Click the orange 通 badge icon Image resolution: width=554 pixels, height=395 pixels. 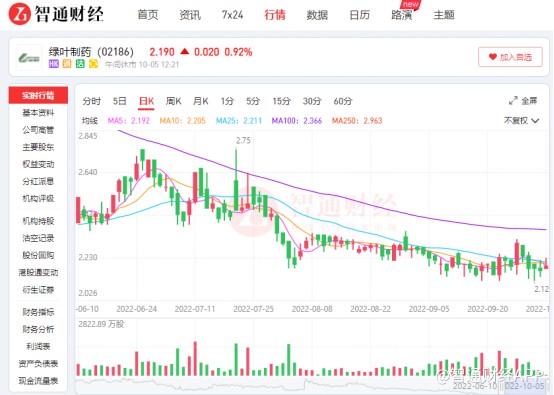67,64
